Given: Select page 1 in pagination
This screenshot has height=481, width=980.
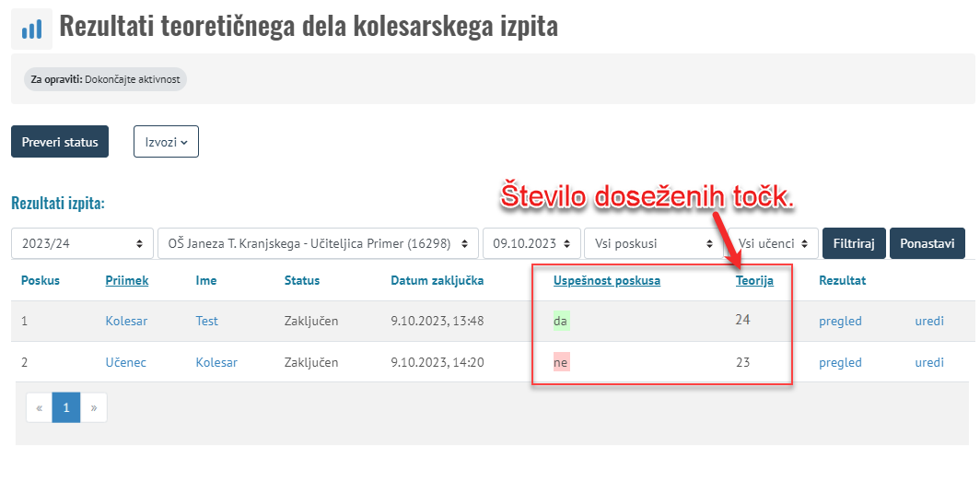Looking at the screenshot, I should [x=66, y=407].
